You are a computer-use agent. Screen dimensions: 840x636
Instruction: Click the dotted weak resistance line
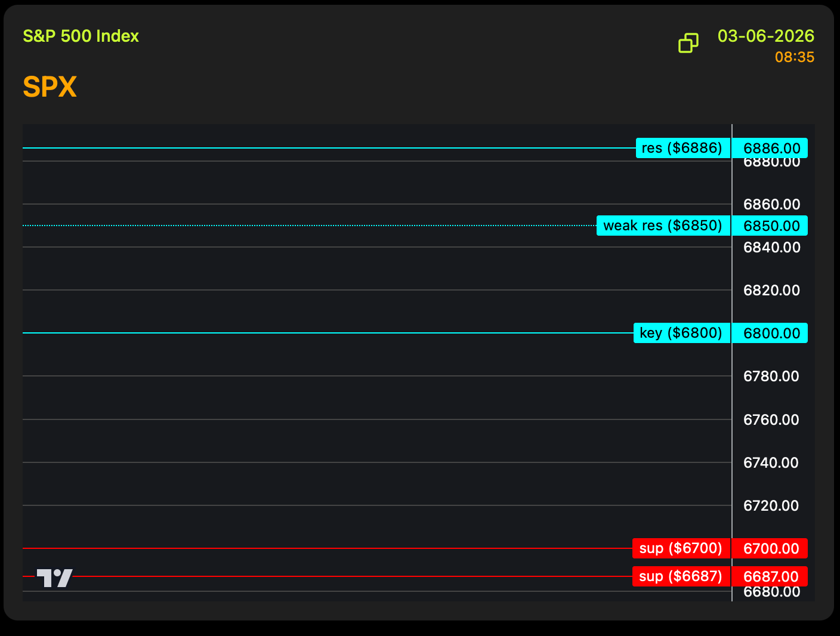[298, 226]
